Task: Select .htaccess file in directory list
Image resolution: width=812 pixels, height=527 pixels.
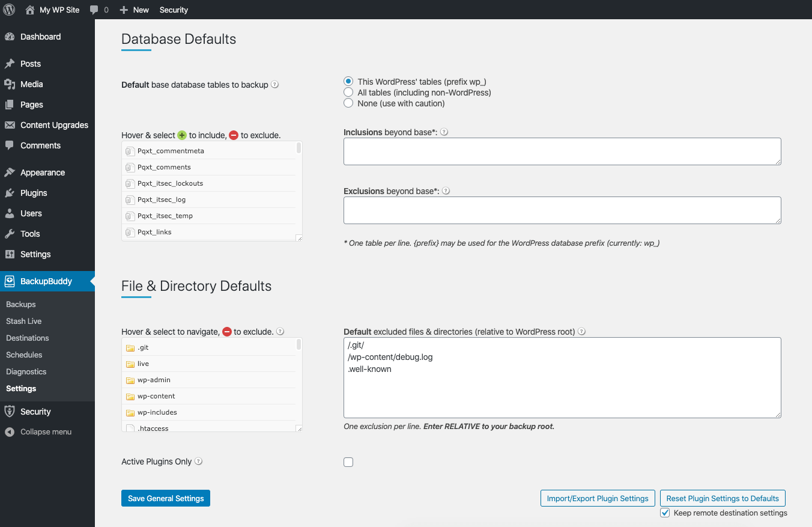Action: click(208, 427)
